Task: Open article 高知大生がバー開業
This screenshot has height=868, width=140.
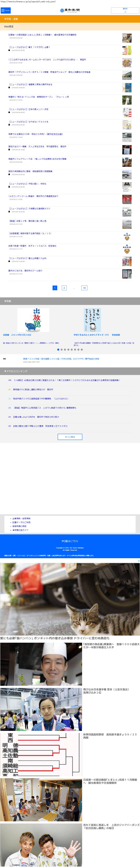Action: tap(37, 147)
